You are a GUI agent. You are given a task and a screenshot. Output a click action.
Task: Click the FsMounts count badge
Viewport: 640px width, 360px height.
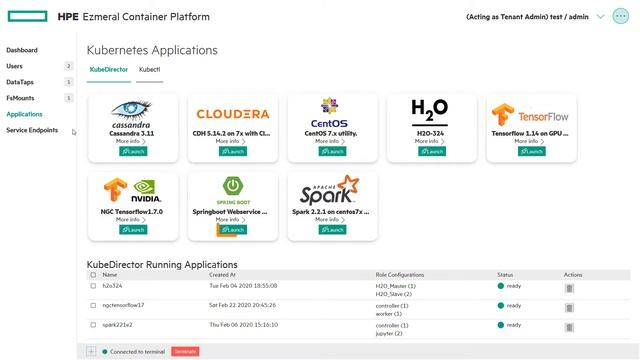(69, 98)
